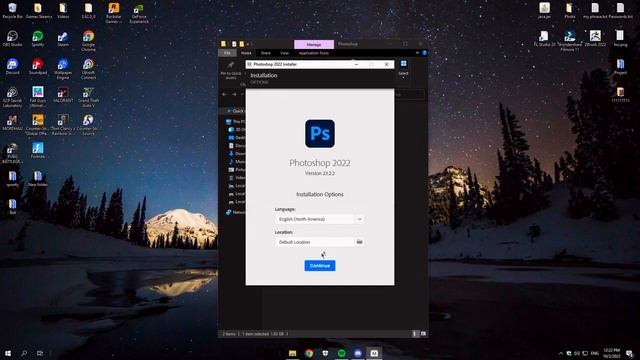Click the Back arrow in File Explorer

coord(224,94)
